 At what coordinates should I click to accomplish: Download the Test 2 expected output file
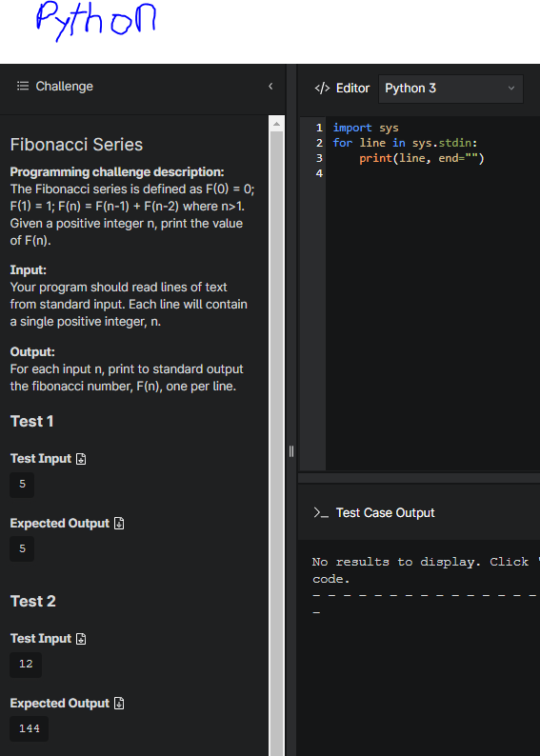click(x=119, y=704)
